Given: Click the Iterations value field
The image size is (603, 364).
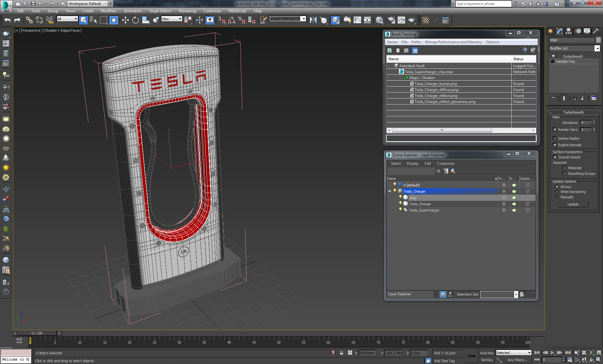Looking at the screenshot, I should (586, 123).
